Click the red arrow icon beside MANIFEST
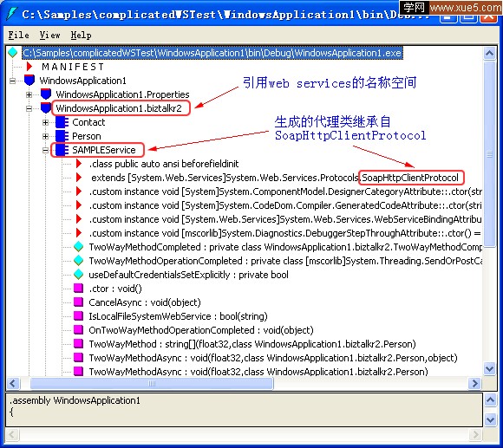Image resolution: width=503 pixels, height=448 pixels. (29, 67)
